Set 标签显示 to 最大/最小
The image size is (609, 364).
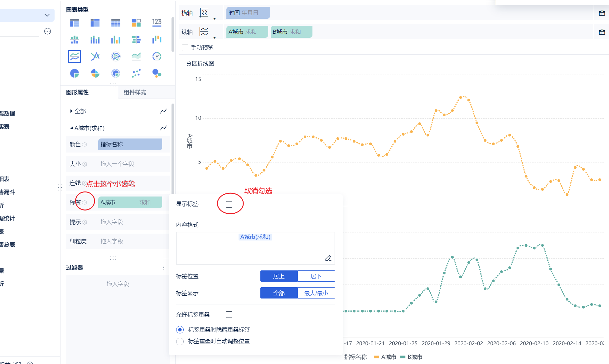[x=316, y=293]
